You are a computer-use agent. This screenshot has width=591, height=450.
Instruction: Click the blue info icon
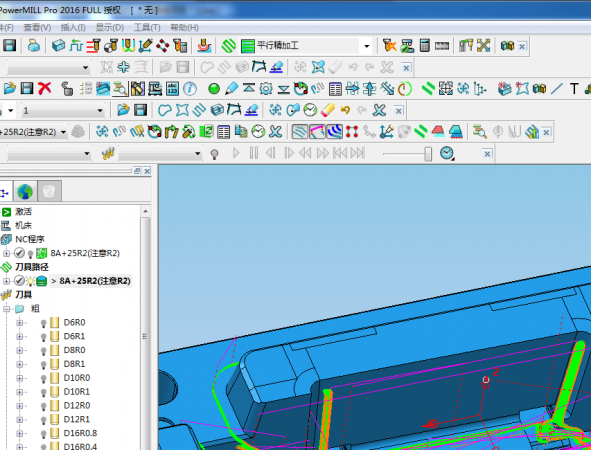point(190,89)
